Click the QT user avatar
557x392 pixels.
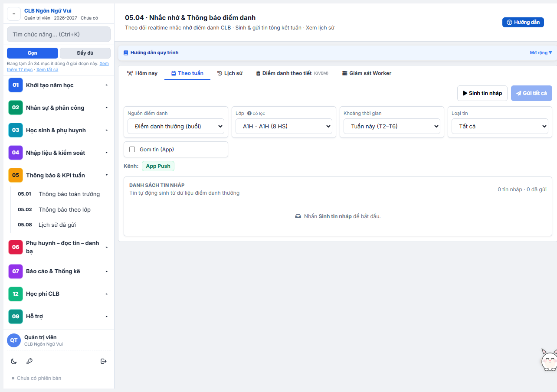pos(14,340)
